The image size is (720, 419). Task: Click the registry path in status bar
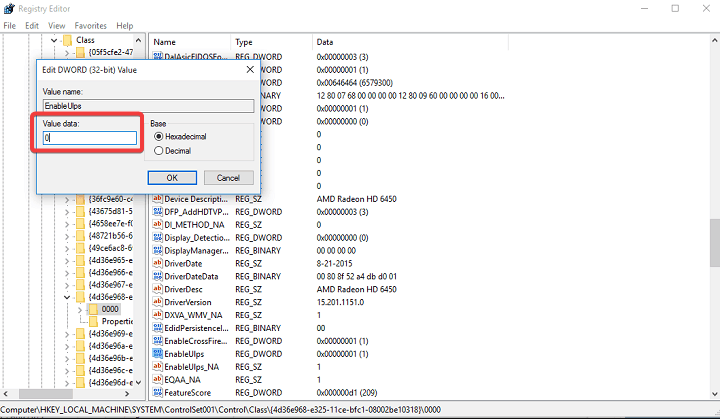click(x=220, y=410)
